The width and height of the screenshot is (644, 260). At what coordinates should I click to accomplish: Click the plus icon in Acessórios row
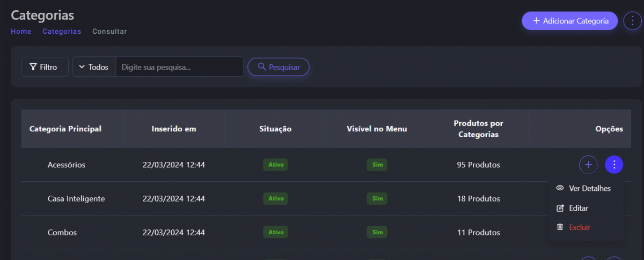pyautogui.click(x=588, y=165)
